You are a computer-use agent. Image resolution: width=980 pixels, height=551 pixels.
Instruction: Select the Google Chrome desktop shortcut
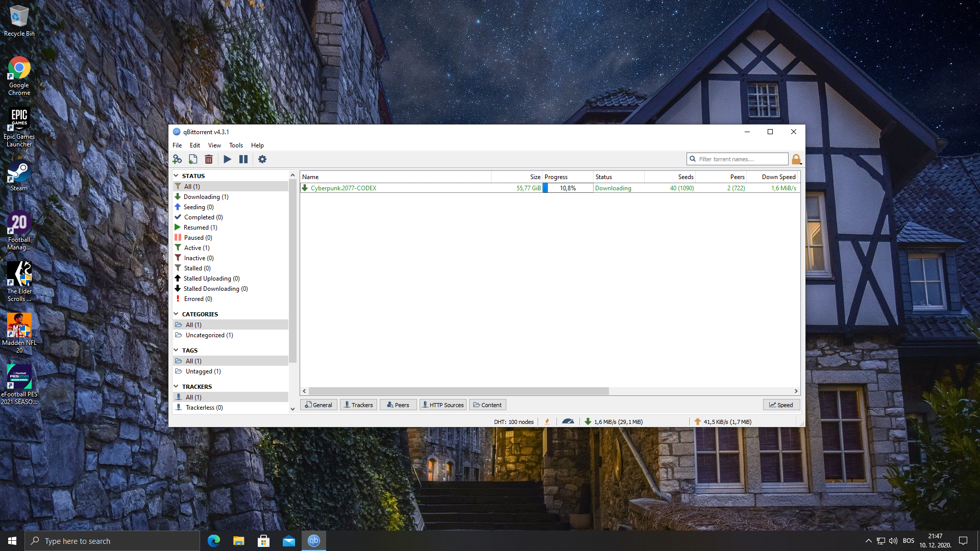pyautogui.click(x=19, y=76)
